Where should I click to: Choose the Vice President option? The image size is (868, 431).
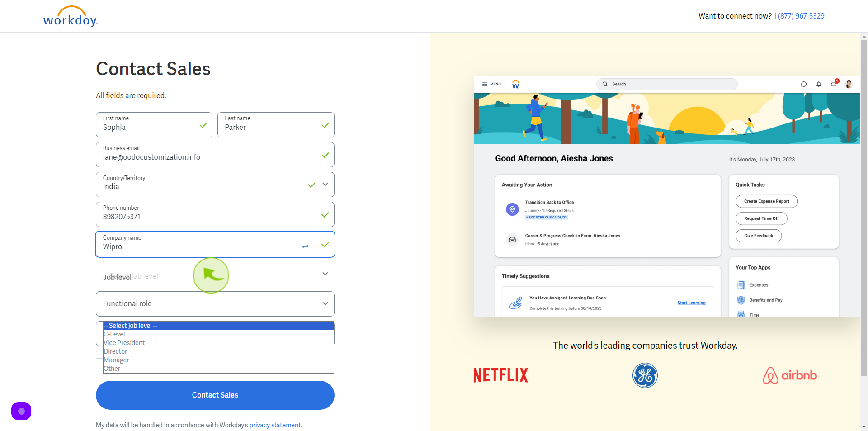218,343
